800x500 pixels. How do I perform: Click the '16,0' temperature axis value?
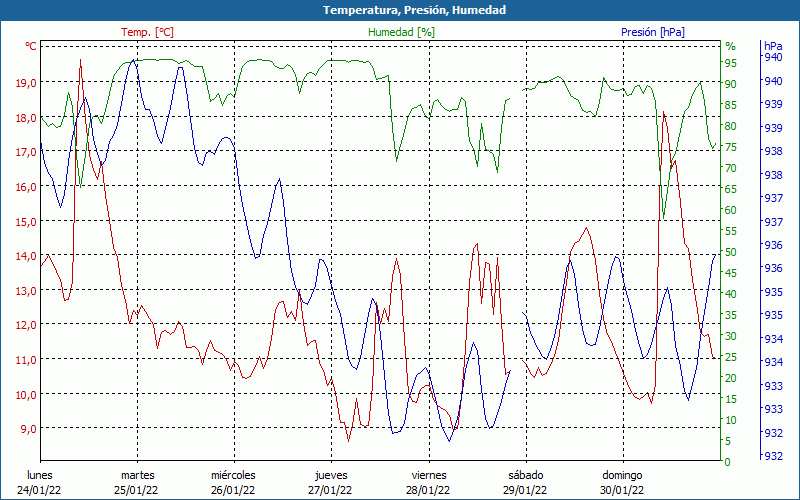(x=27, y=187)
